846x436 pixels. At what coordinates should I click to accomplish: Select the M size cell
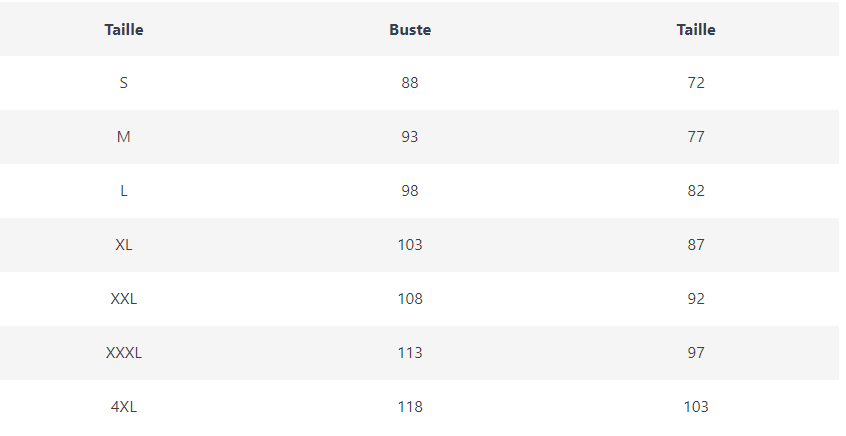point(124,137)
